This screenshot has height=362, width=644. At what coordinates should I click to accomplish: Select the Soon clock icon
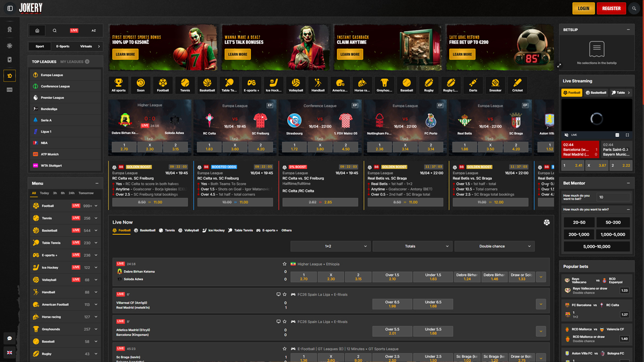[141, 85]
